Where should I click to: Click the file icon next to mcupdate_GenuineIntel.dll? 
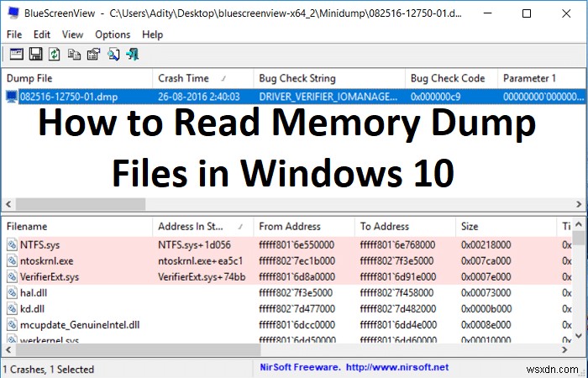tap(12, 325)
